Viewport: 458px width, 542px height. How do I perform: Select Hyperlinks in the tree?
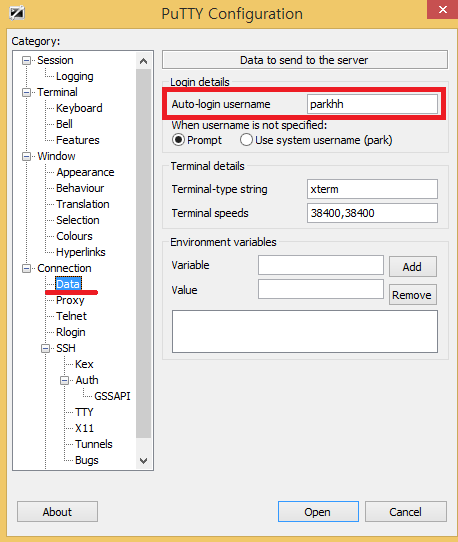(x=81, y=252)
